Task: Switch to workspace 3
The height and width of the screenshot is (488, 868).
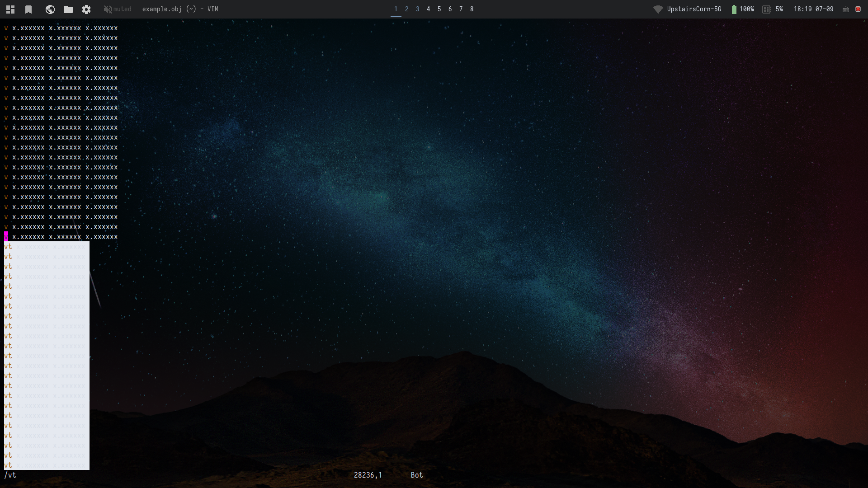Action: (418, 9)
